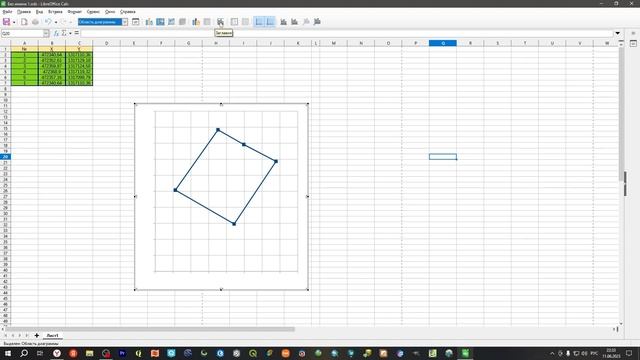Click the scroll-down arrow of vertical scrollbar
Screen dimensions: 640x360
click(621, 323)
